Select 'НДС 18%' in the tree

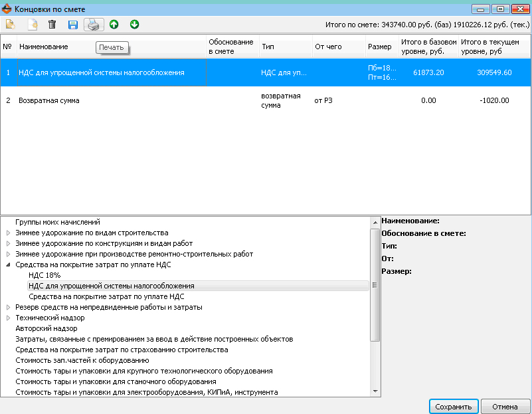point(44,275)
